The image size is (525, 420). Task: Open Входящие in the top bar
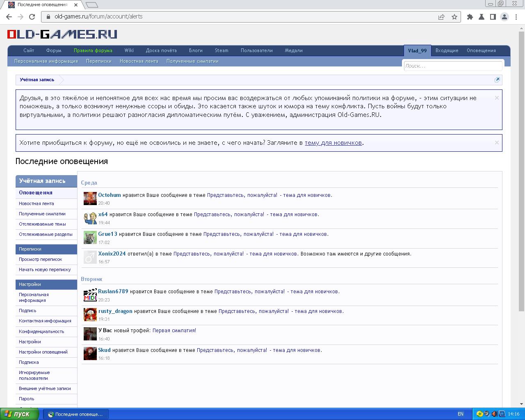(447, 50)
